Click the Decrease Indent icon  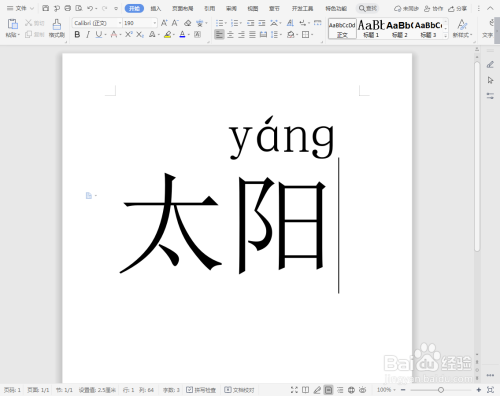tap(251, 23)
